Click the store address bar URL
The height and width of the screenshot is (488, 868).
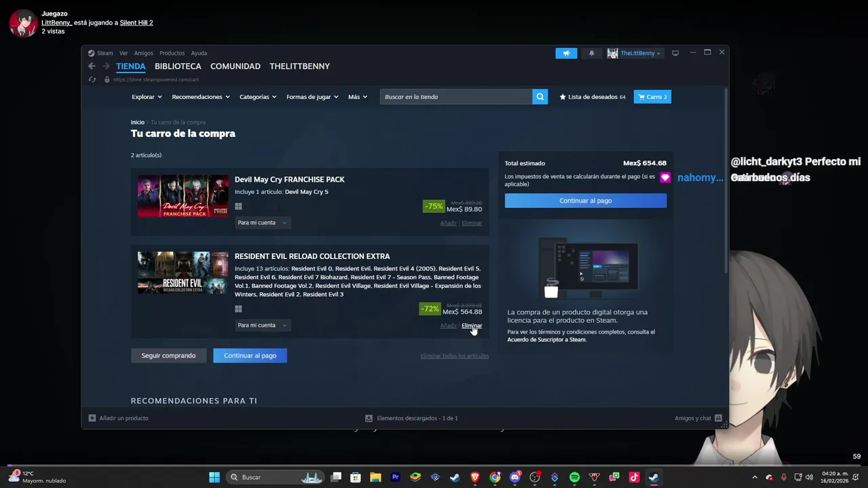pos(156,79)
